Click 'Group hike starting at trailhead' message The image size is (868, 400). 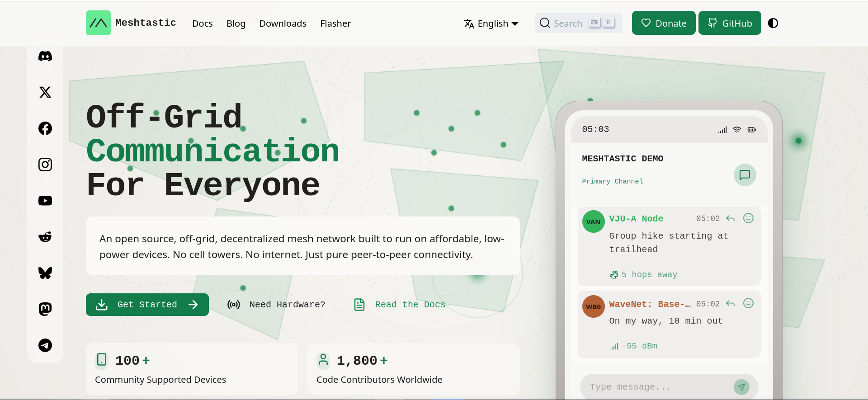pos(669,243)
